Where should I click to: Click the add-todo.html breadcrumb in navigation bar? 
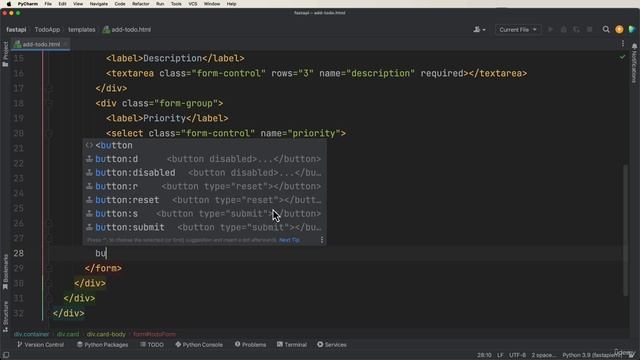(127, 29)
